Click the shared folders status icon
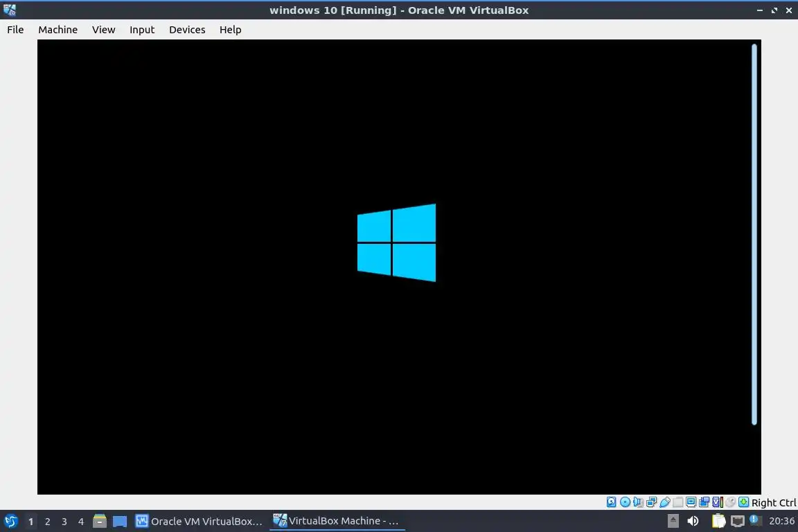 coord(677,502)
